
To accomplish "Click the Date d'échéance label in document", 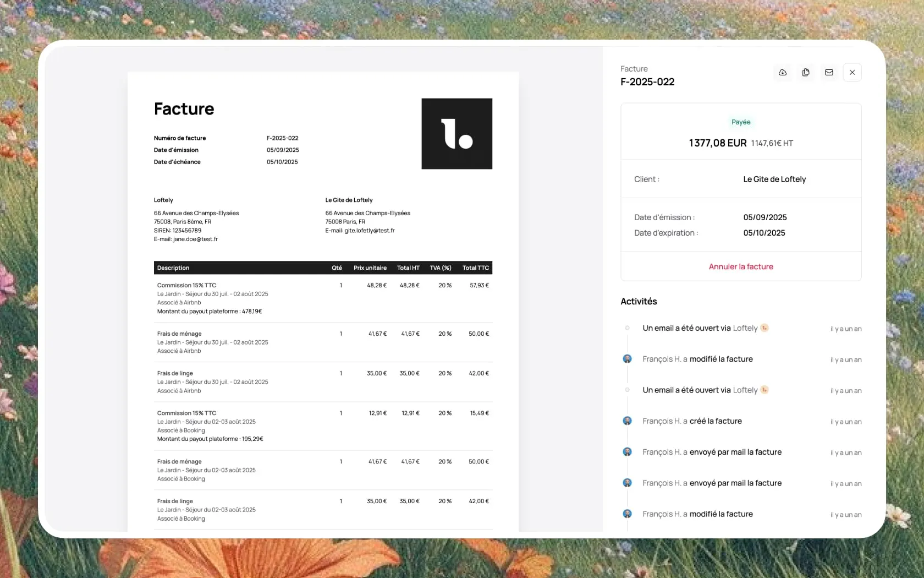I will (177, 162).
